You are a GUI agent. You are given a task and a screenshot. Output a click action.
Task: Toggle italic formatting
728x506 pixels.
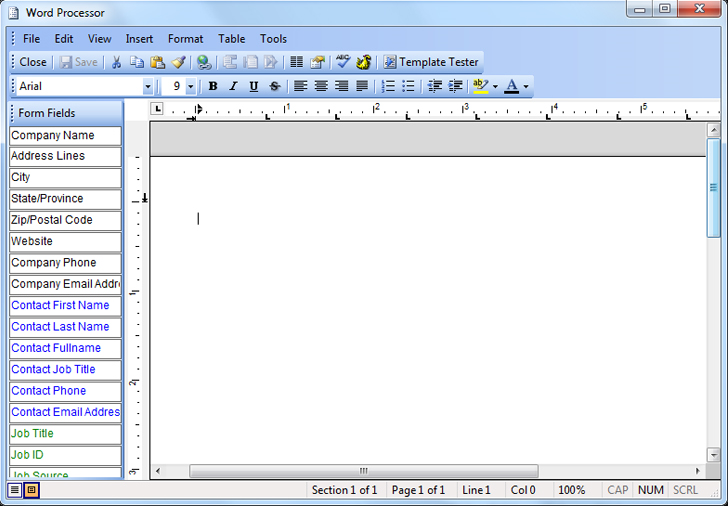(x=233, y=86)
